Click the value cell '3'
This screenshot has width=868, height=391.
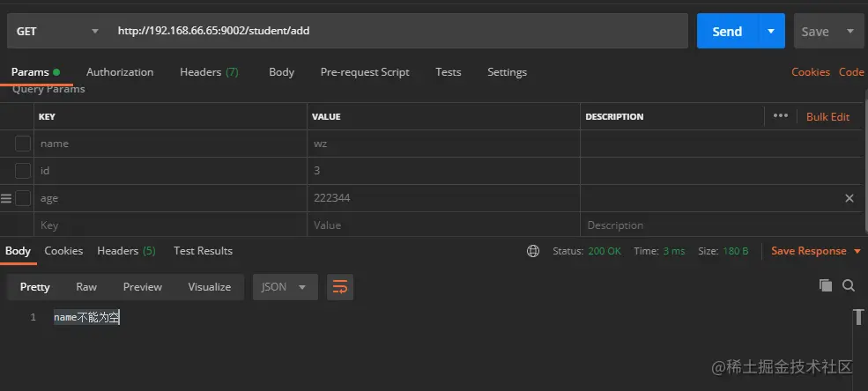[443, 171]
